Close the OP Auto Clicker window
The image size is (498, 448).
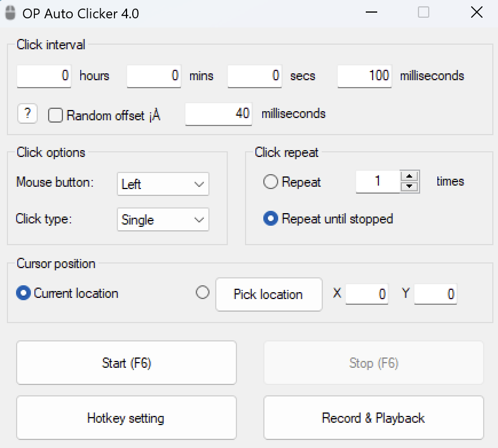[x=476, y=13]
